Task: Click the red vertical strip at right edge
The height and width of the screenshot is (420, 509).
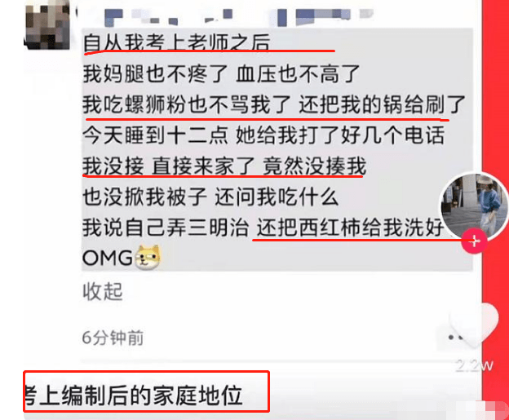Action: pos(496,210)
